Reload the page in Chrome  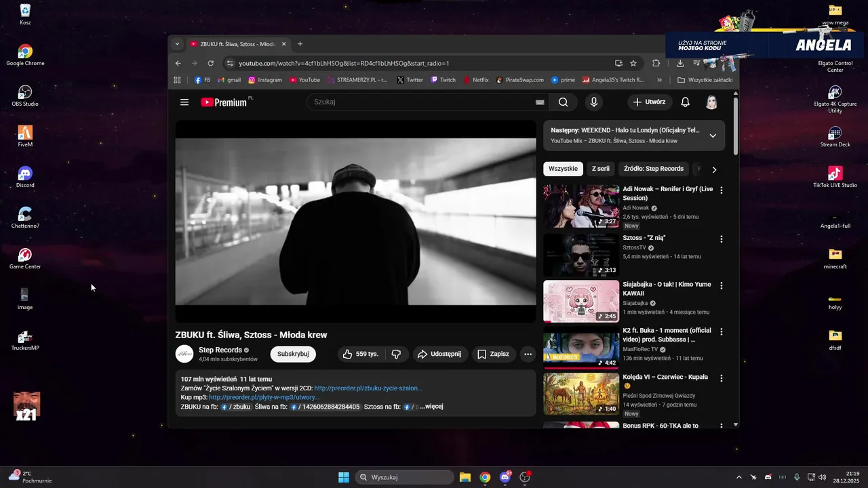click(x=210, y=63)
